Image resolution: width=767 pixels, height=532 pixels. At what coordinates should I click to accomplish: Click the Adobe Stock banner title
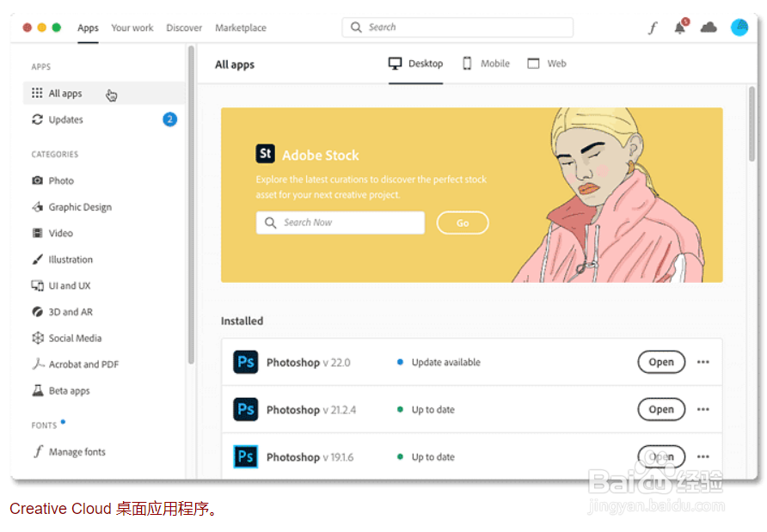click(321, 155)
